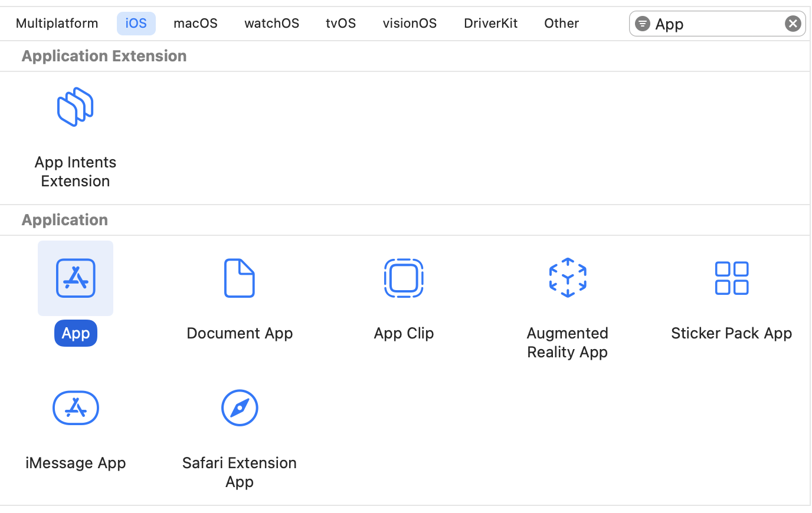Switch to the Multiplatform tab

(57, 24)
